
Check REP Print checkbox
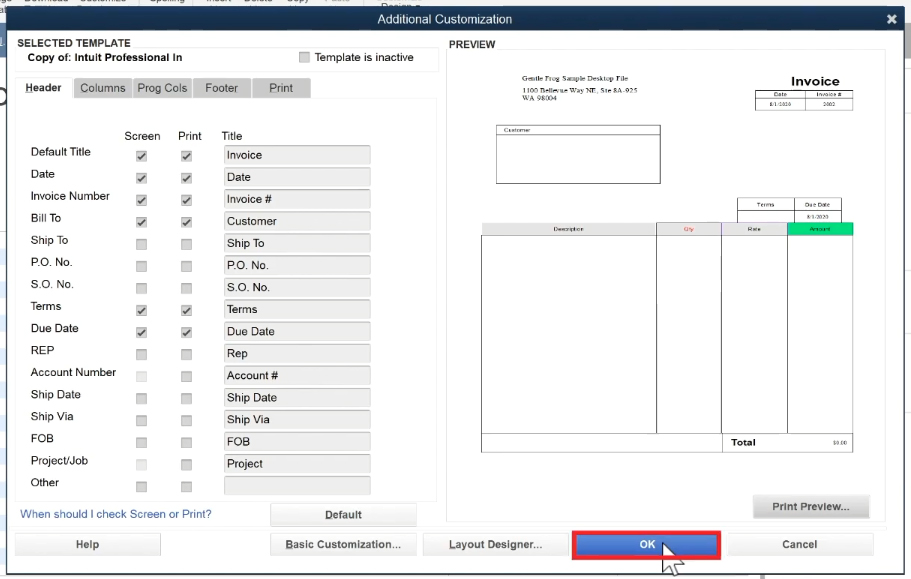(x=186, y=354)
